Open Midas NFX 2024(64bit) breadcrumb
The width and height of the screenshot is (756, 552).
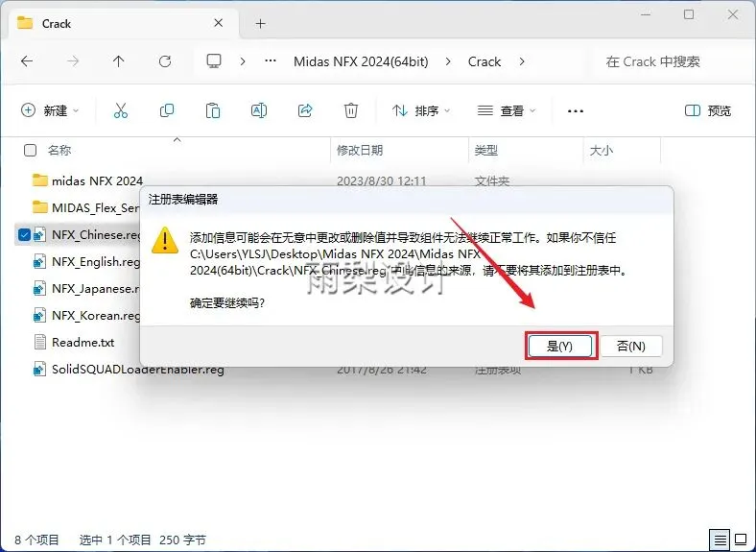(x=361, y=61)
